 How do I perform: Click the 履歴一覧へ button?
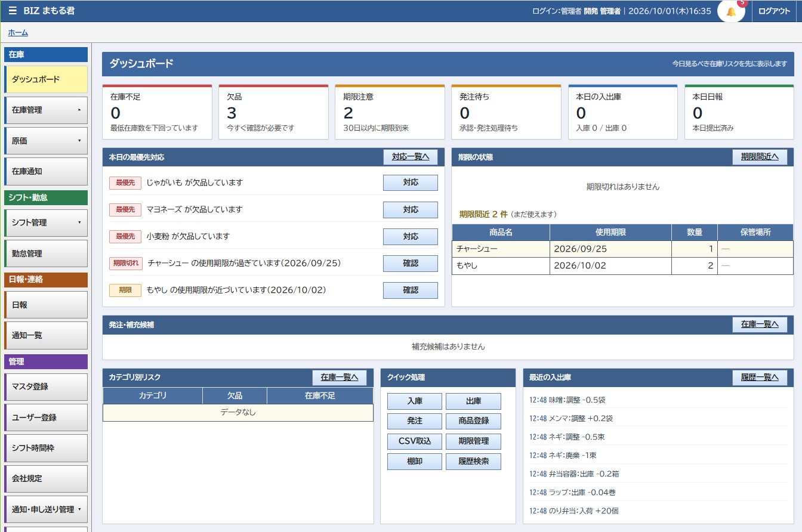click(x=760, y=378)
